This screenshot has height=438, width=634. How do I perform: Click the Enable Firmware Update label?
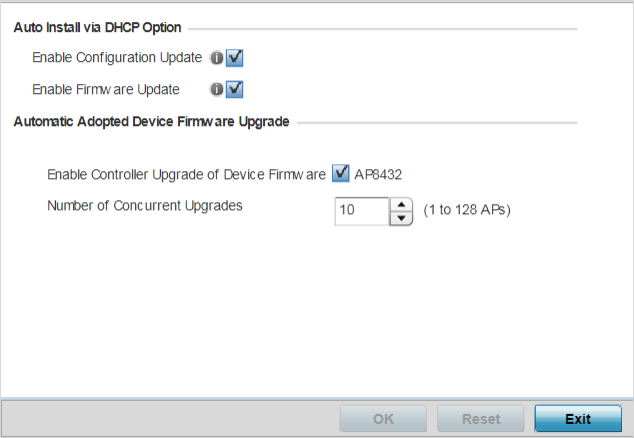tap(106, 89)
